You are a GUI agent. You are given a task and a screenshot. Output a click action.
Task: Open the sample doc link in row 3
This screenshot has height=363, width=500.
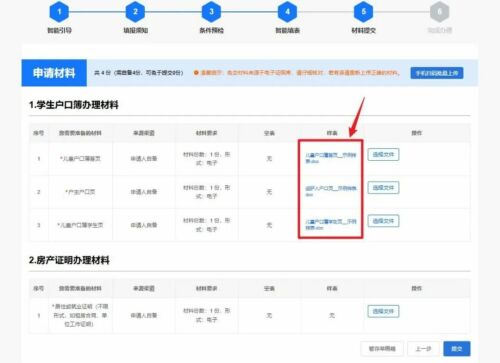[331, 224]
